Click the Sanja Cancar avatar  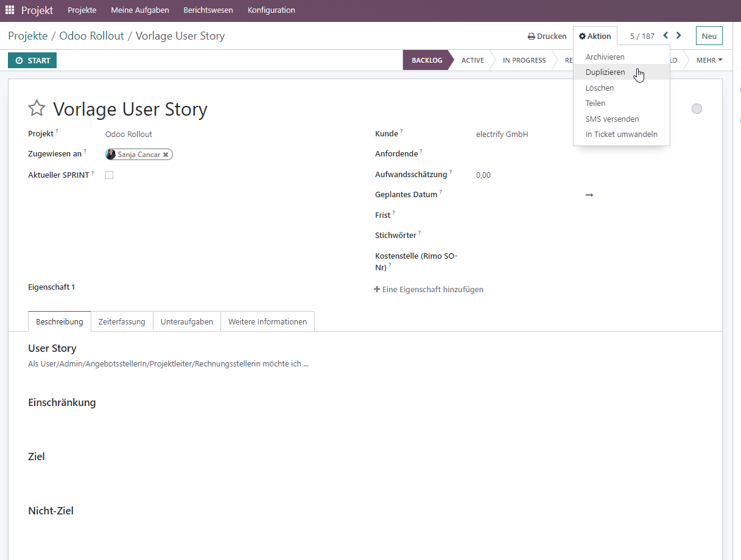[111, 155]
